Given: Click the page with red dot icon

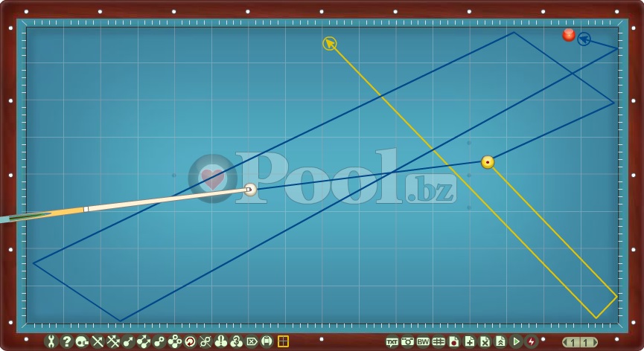Looking at the screenshot, I should click(454, 342).
